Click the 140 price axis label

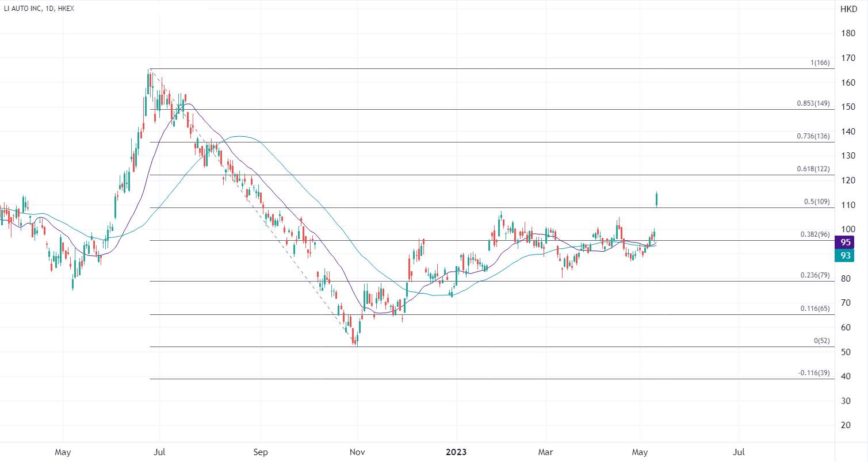point(847,132)
